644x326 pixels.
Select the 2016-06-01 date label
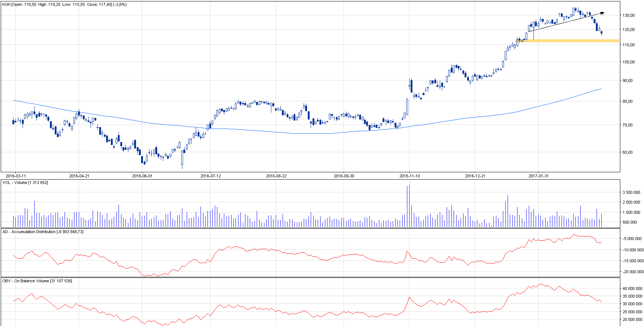pyautogui.click(x=142, y=176)
